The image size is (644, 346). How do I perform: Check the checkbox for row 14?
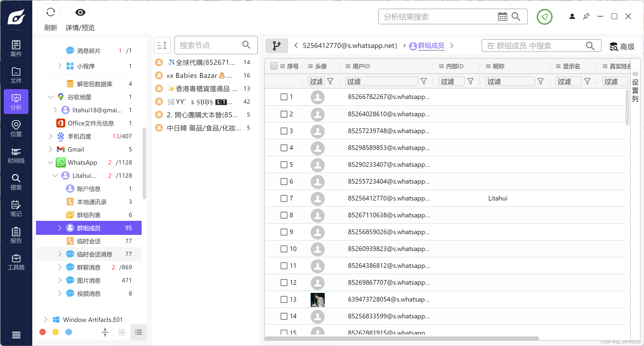point(284,316)
